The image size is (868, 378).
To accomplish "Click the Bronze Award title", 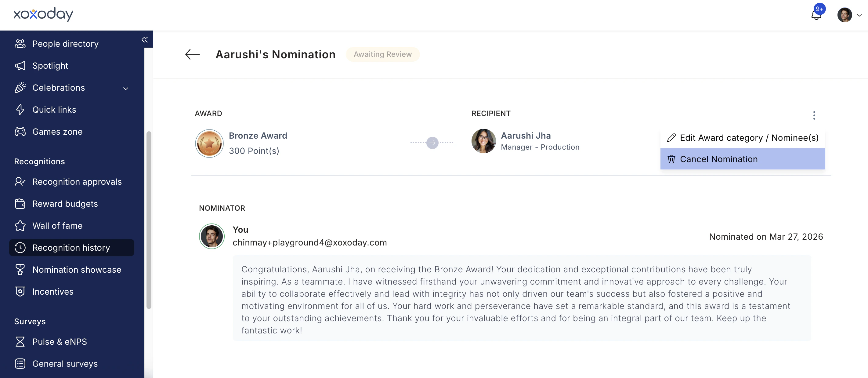I will pos(258,136).
